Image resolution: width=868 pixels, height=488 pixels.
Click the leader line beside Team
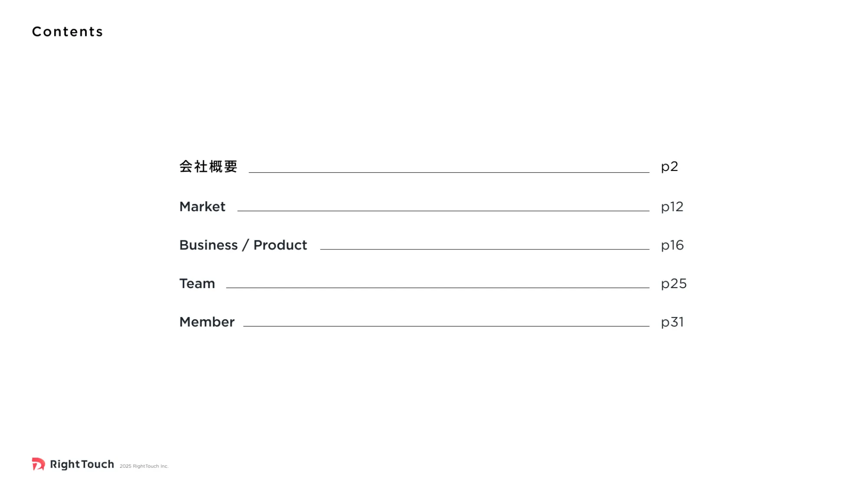pos(438,288)
